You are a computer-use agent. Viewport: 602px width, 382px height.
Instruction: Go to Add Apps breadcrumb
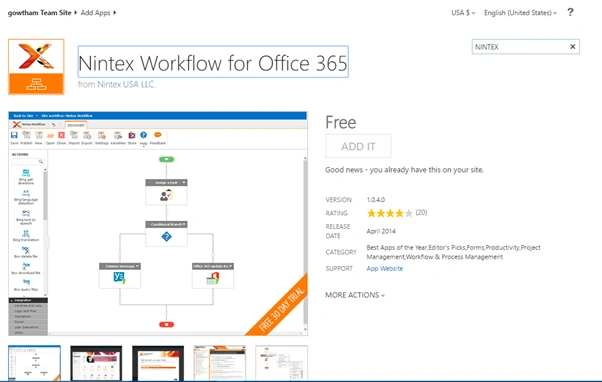click(95, 13)
